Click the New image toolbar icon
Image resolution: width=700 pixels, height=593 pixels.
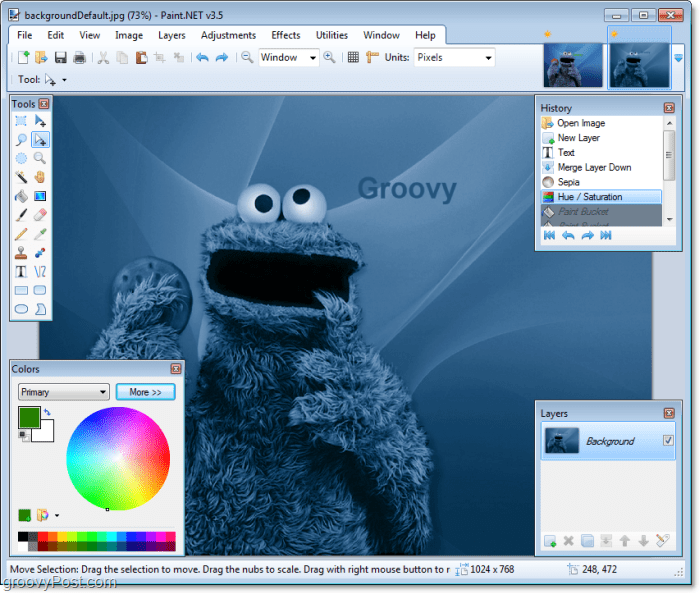point(23,57)
